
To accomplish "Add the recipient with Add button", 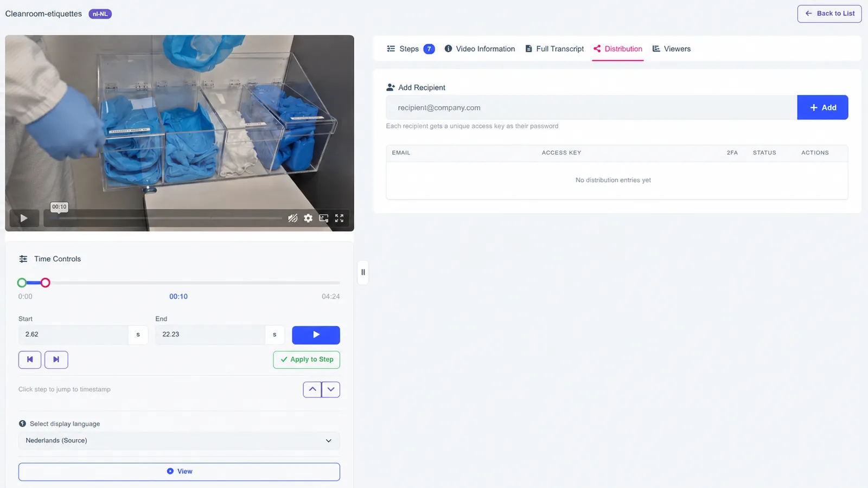I will pyautogui.click(x=822, y=107).
